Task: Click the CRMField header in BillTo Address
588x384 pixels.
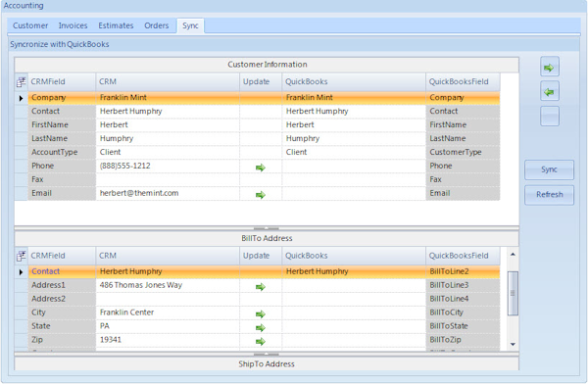Action: (62, 256)
